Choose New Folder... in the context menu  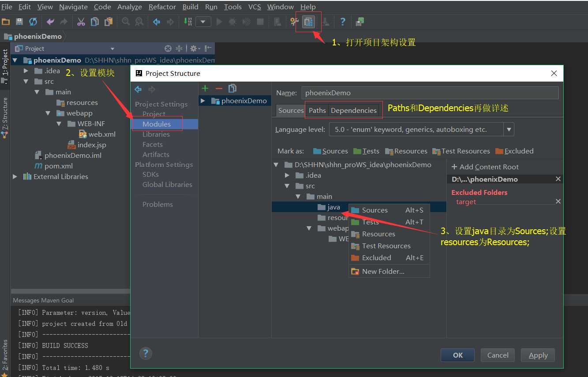[x=389, y=272]
